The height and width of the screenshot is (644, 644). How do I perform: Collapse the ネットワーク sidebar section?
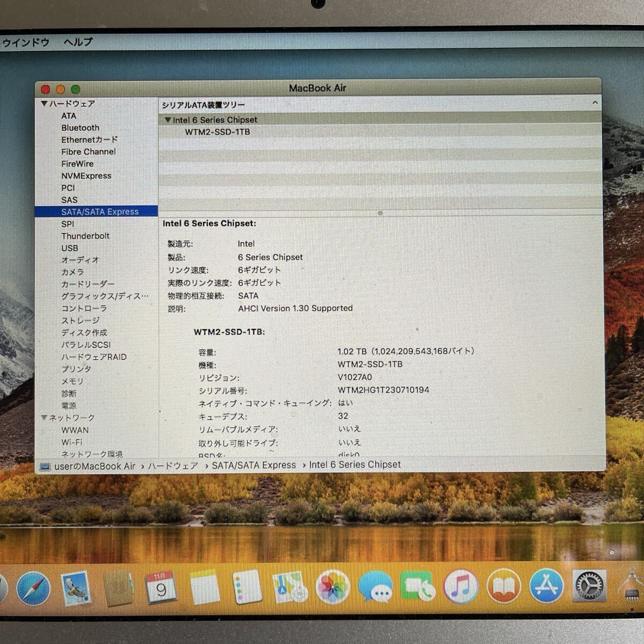click(x=44, y=418)
